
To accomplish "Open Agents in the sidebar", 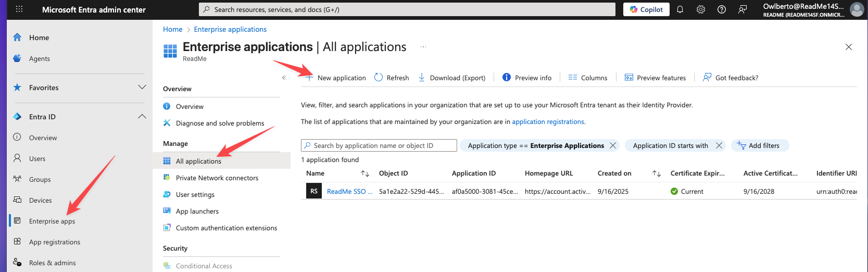I will (40, 58).
